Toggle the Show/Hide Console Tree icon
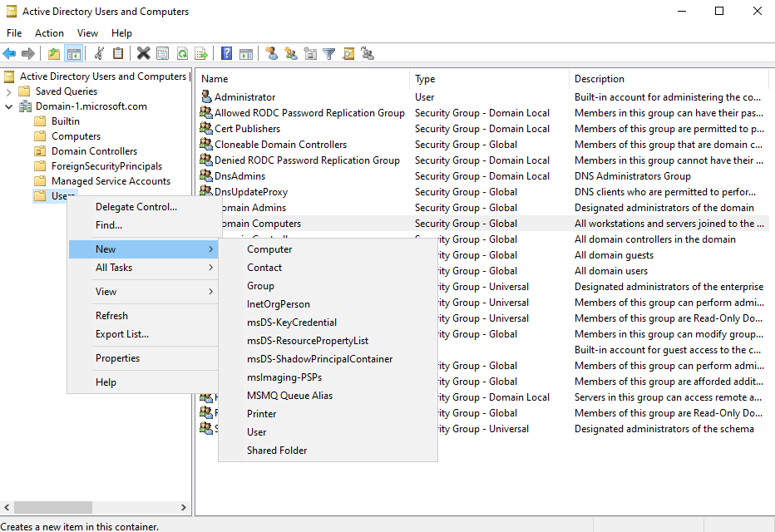 coord(73,53)
